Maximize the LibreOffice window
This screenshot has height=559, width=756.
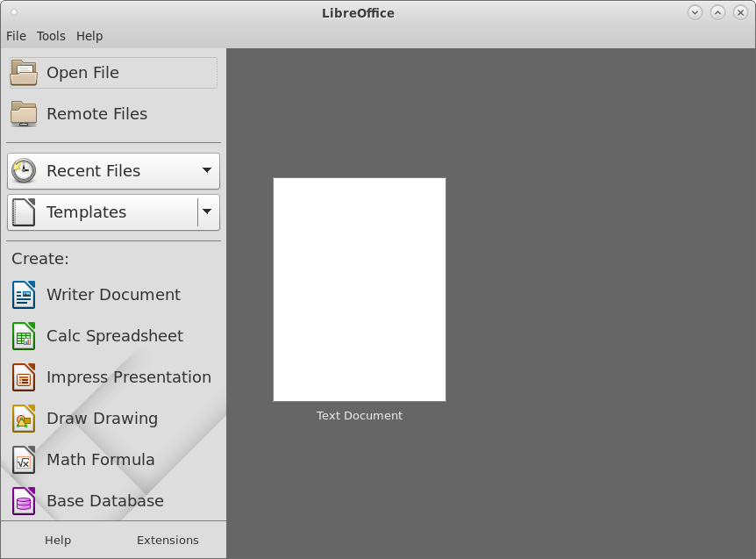pyautogui.click(x=717, y=12)
